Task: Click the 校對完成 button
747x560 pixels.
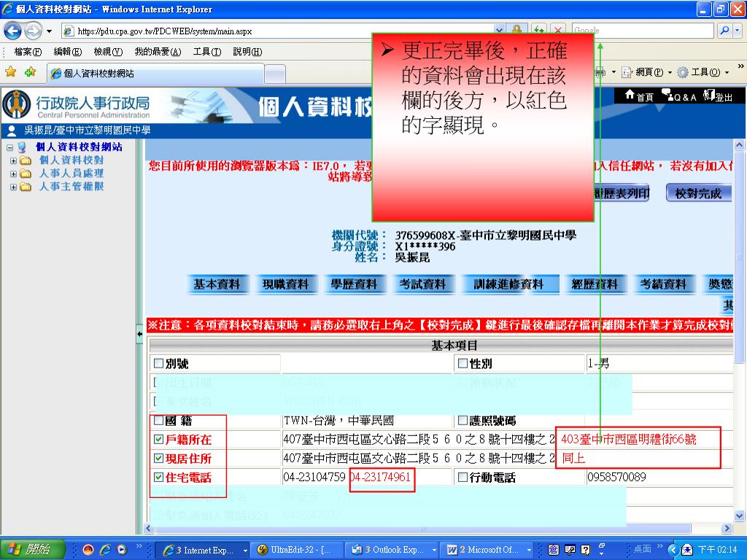Action: [x=698, y=193]
